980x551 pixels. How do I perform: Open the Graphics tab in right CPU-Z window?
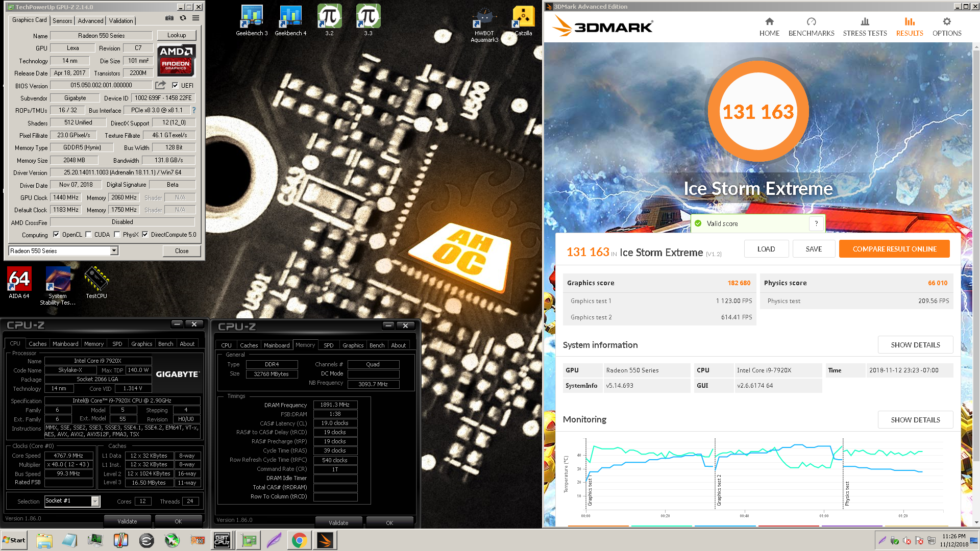tap(353, 345)
